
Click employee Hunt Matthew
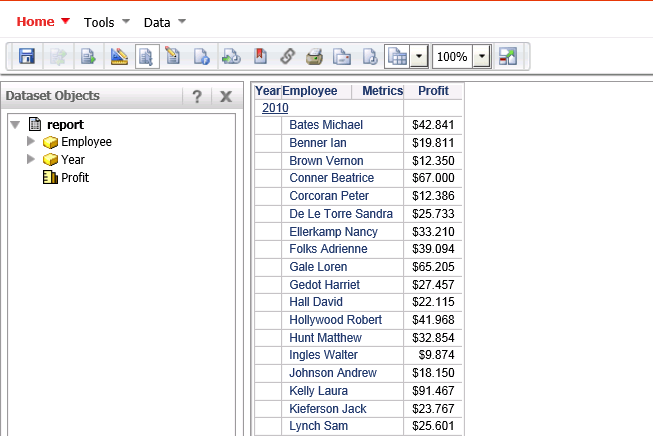pyautogui.click(x=325, y=337)
